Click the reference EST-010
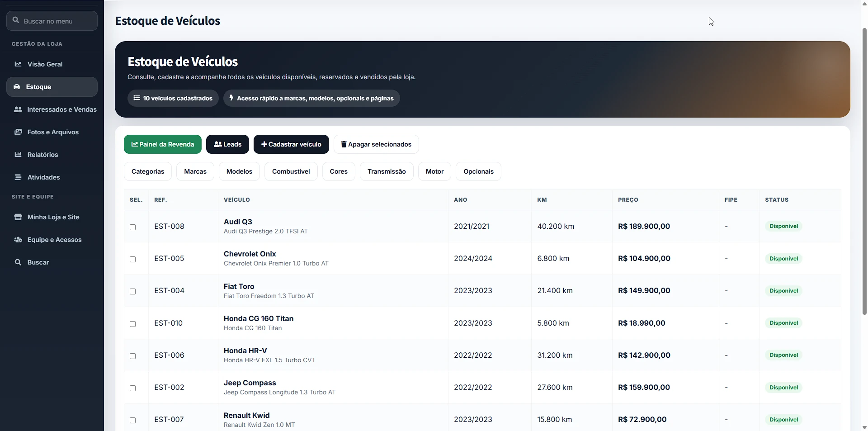The height and width of the screenshot is (431, 868). 168,323
